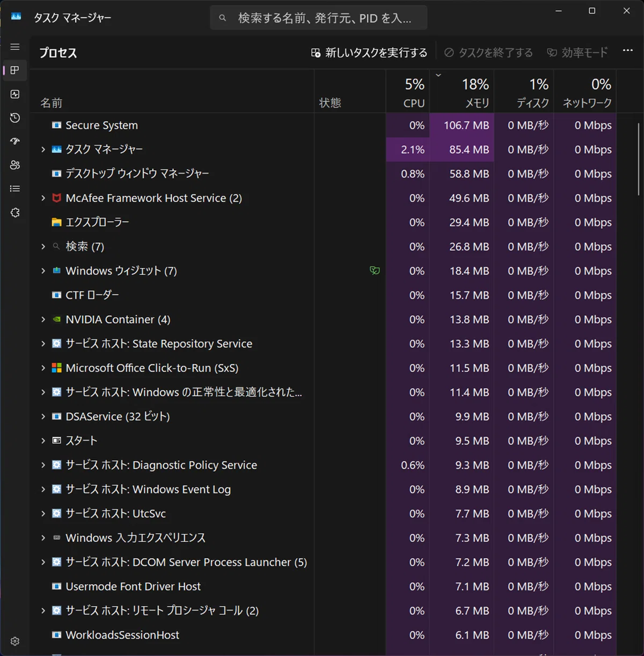Sort by the ネットワーク column header
This screenshot has width=644, height=656.
point(585,92)
